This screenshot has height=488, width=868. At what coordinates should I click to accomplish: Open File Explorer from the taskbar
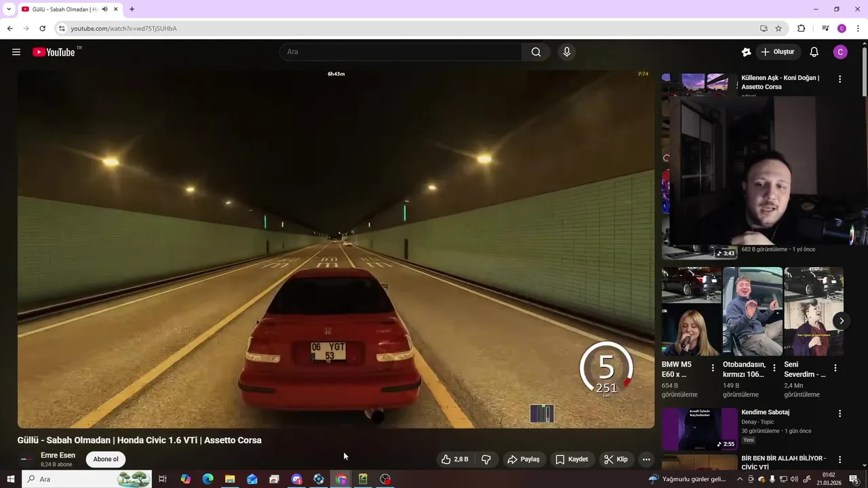tap(230, 479)
